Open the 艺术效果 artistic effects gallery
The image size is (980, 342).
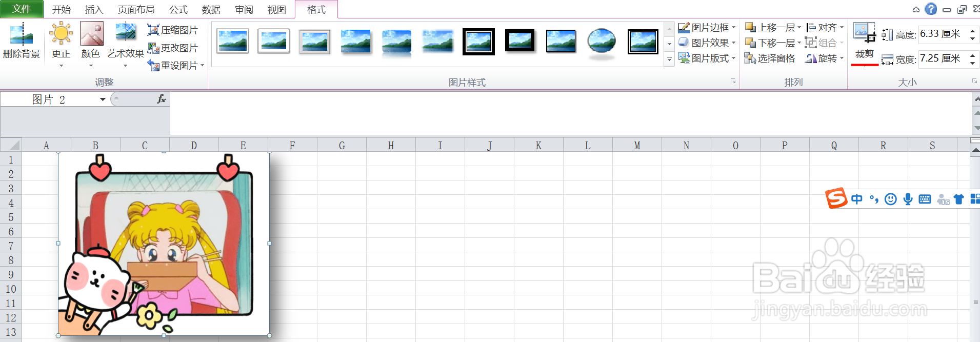click(x=126, y=45)
